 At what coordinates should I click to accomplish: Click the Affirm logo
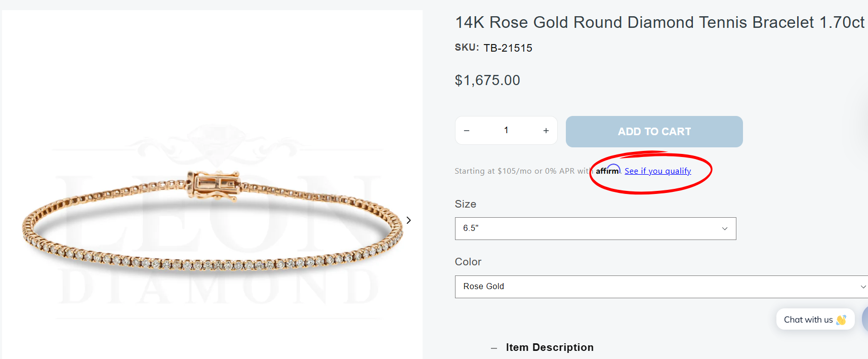pos(607,170)
